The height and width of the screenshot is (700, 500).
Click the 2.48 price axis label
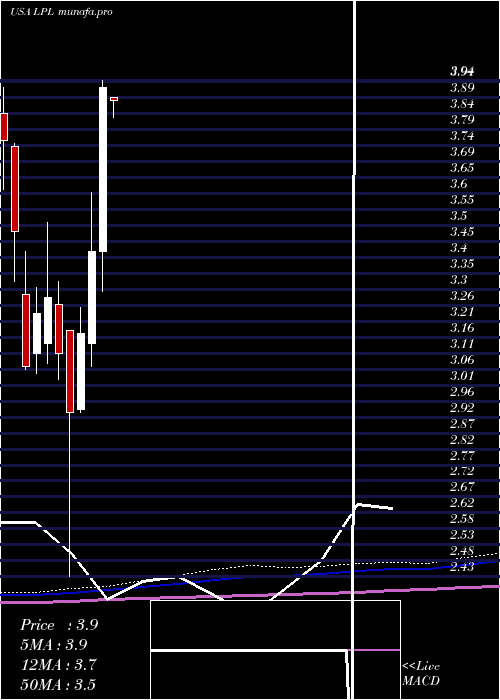pyautogui.click(x=462, y=551)
